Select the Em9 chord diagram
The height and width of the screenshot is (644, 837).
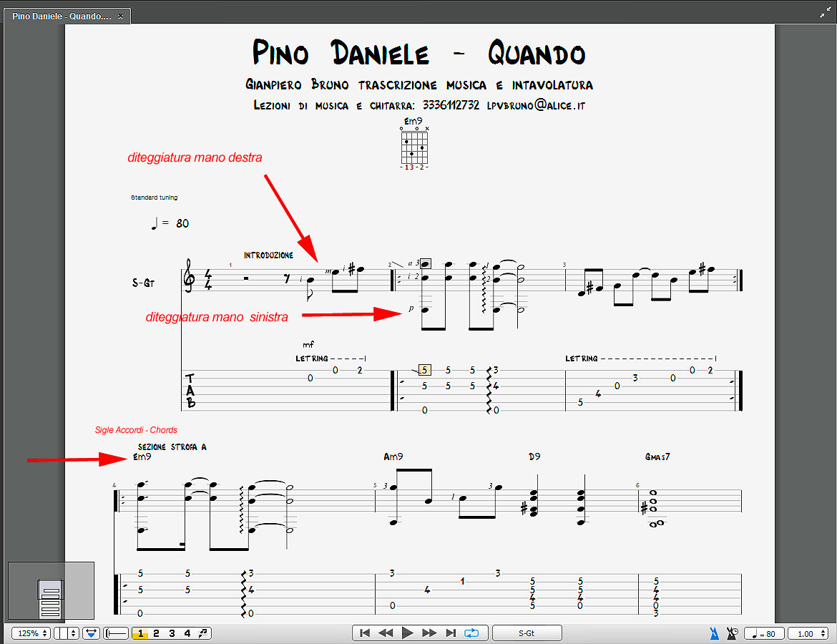pyautogui.click(x=414, y=144)
